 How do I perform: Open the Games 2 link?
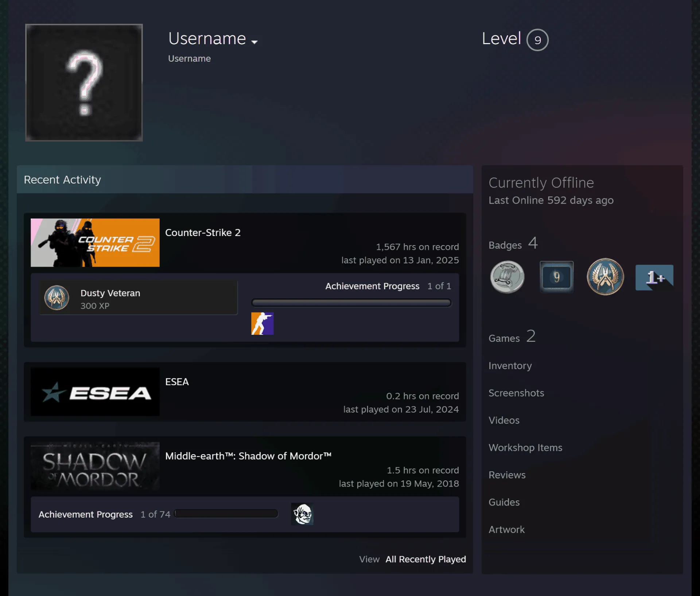(512, 337)
